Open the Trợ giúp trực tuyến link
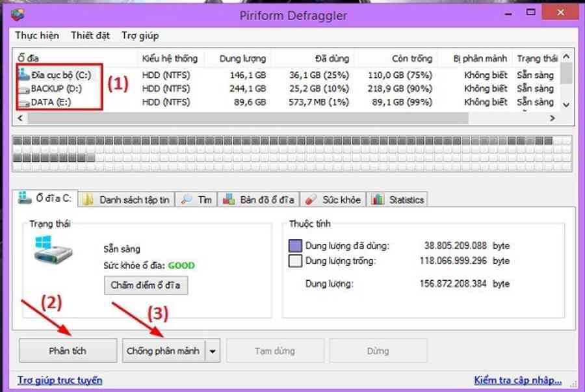585x392 pixels. pos(60,380)
